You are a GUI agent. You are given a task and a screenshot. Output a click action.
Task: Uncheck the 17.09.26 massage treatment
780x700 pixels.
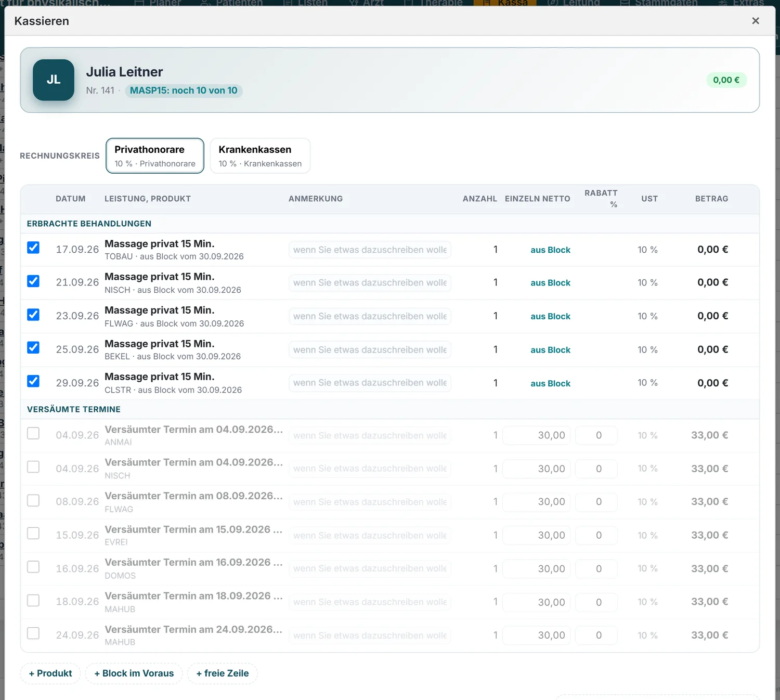click(33, 248)
